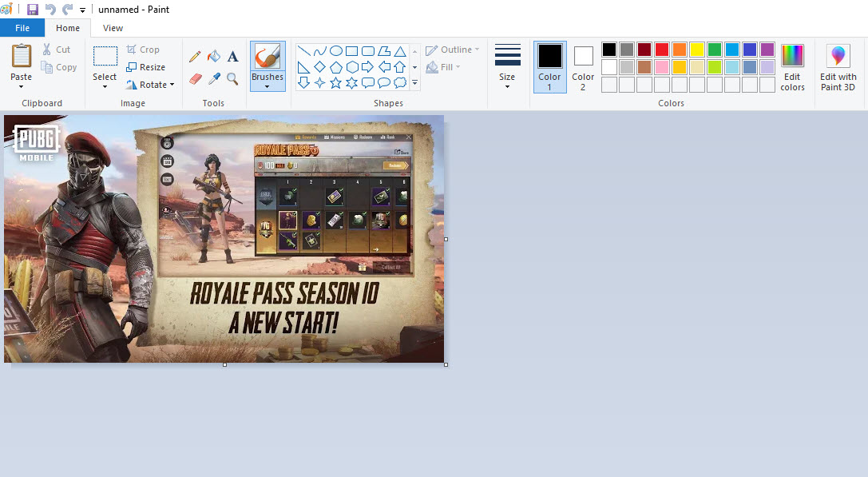
Task: Click the Resize button
Action: click(x=145, y=67)
